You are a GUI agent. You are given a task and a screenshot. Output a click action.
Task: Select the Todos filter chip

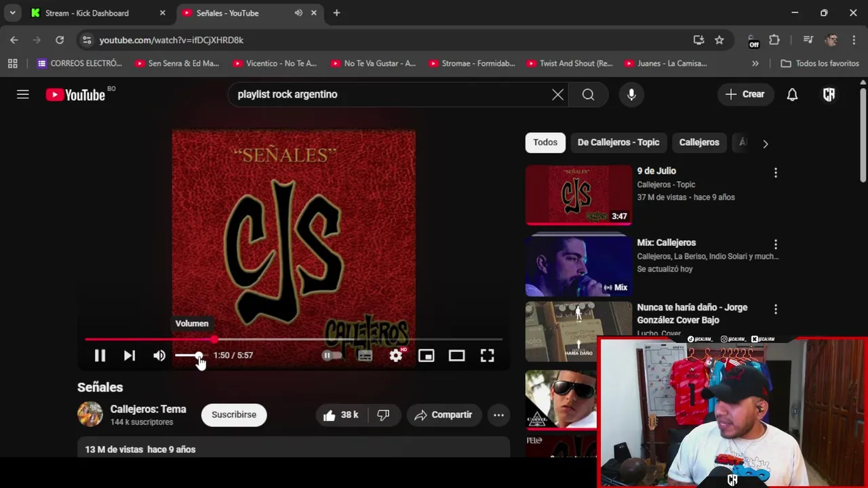[x=545, y=142]
